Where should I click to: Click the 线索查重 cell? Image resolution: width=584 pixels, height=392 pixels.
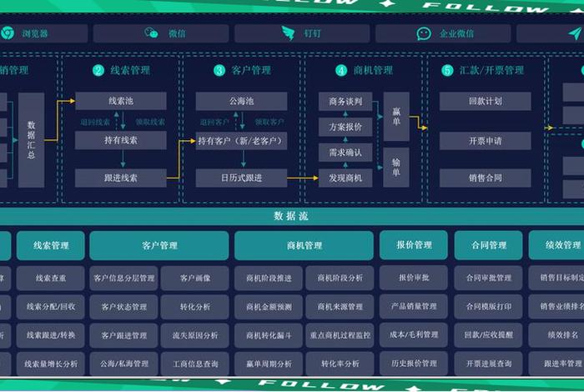51,278
